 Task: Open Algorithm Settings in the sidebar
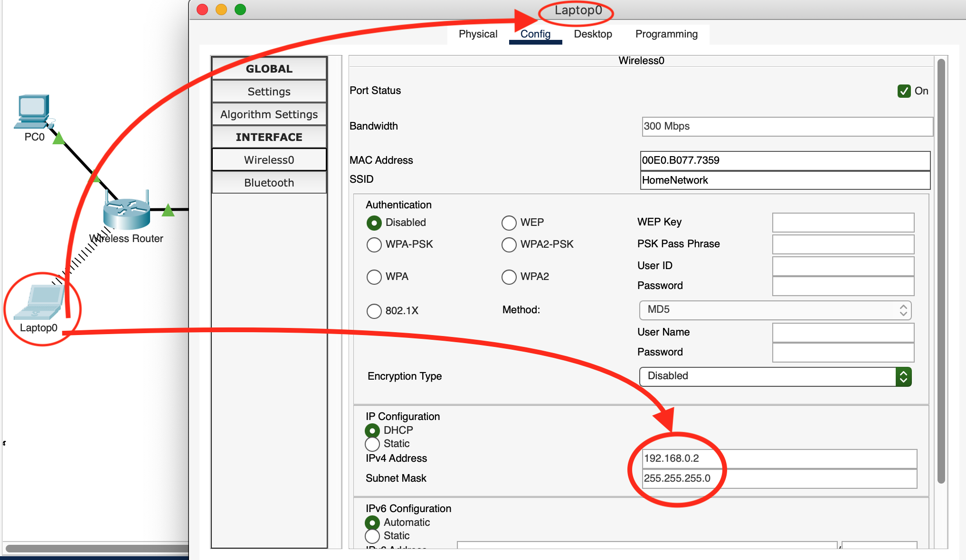[269, 114]
